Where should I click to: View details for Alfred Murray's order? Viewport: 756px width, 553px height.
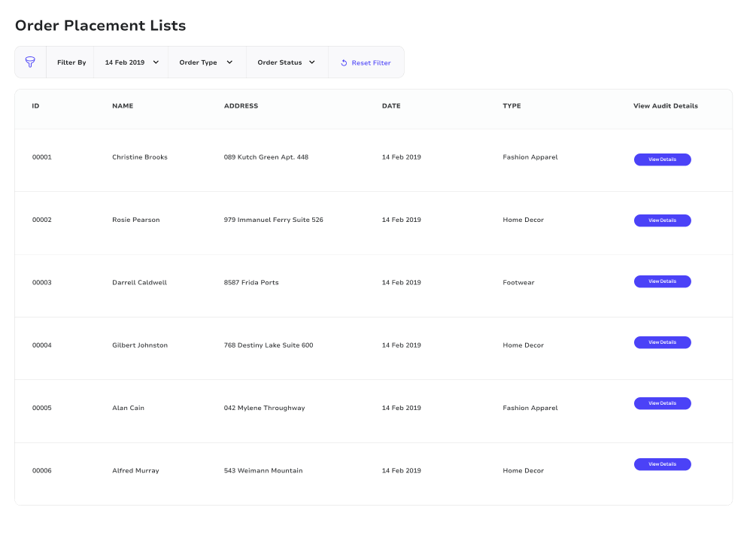point(662,464)
